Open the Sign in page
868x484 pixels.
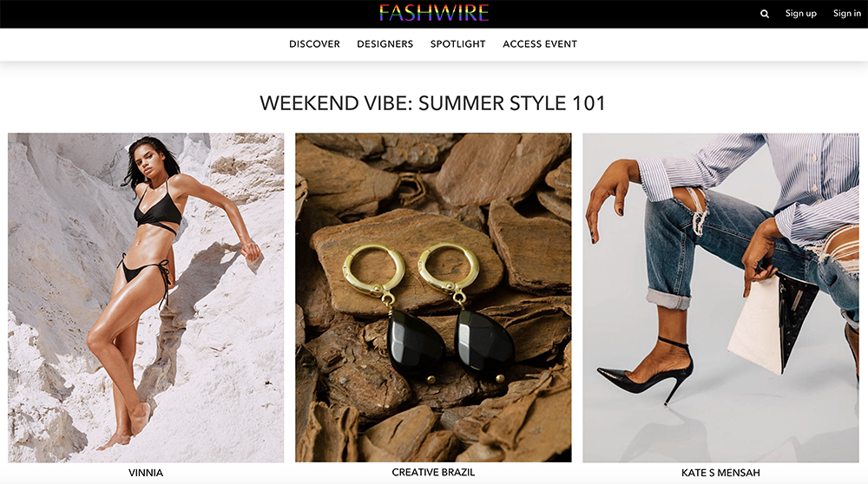point(847,13)
